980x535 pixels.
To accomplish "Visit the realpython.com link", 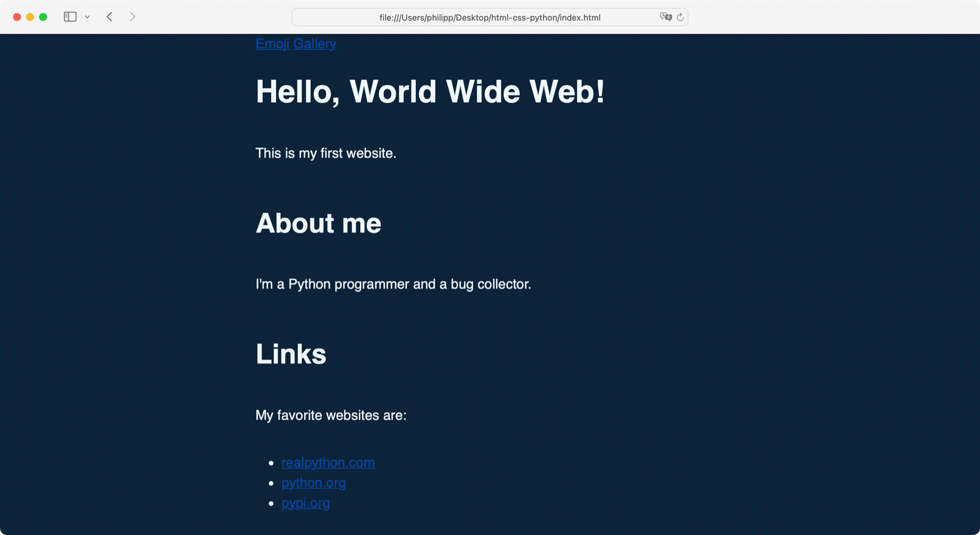I will tap(328, 463).
